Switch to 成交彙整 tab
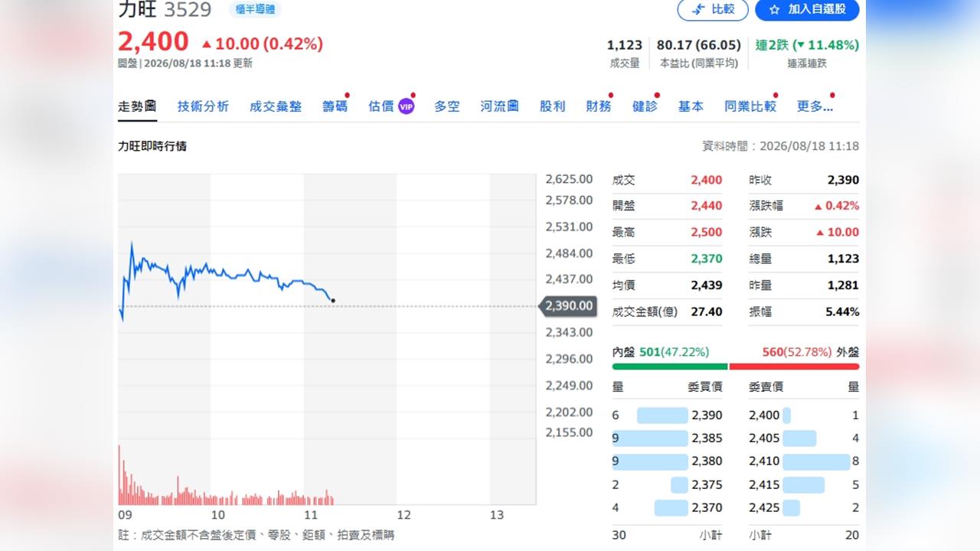980x551 pixels. [276, 106]
